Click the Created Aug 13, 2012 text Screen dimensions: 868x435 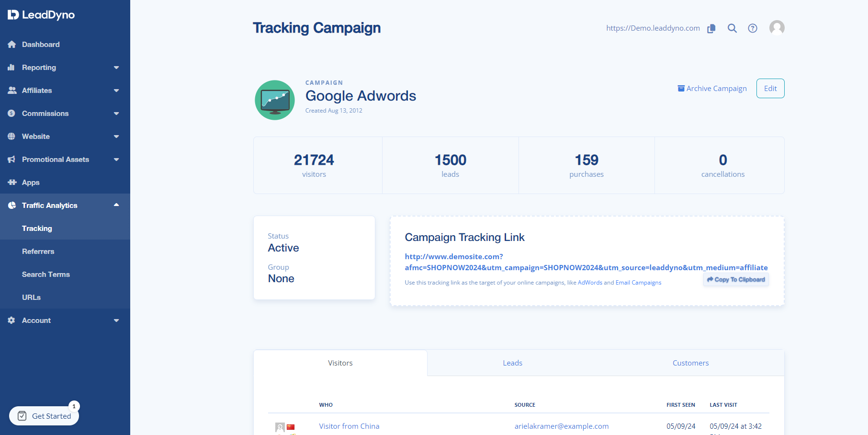pos(334,111)
